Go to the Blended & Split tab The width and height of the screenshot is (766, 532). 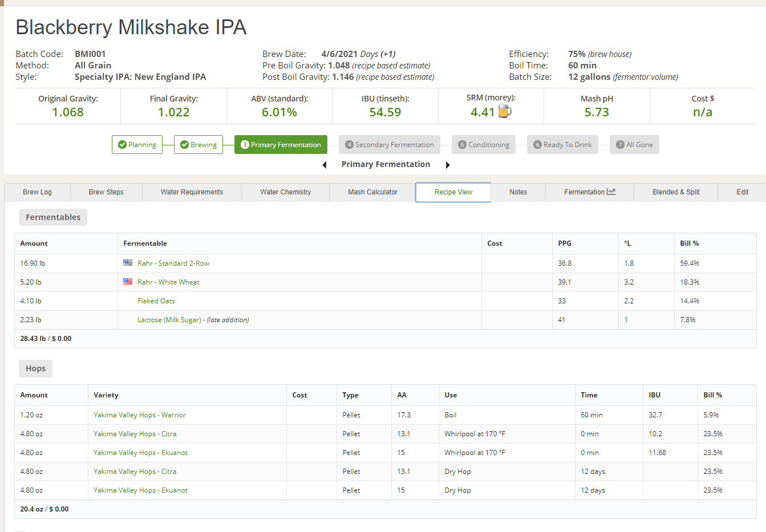click(x=676, y=192)
